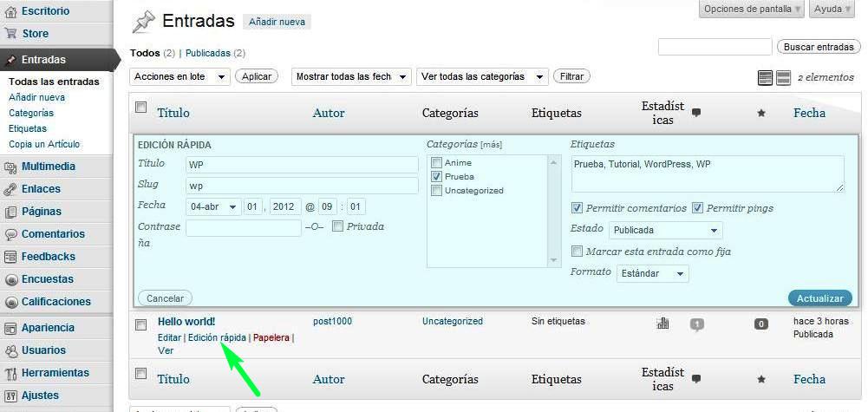Open Multimedia section in sidebar
Image resolution: width=868 pixels, height=412 pixels.
coord(49,167)
